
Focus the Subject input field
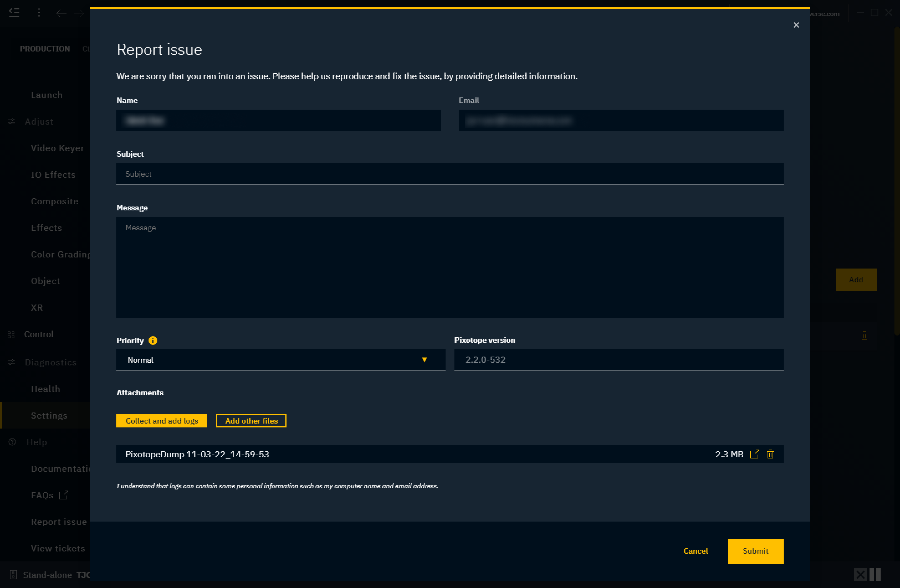coord(449,174)
